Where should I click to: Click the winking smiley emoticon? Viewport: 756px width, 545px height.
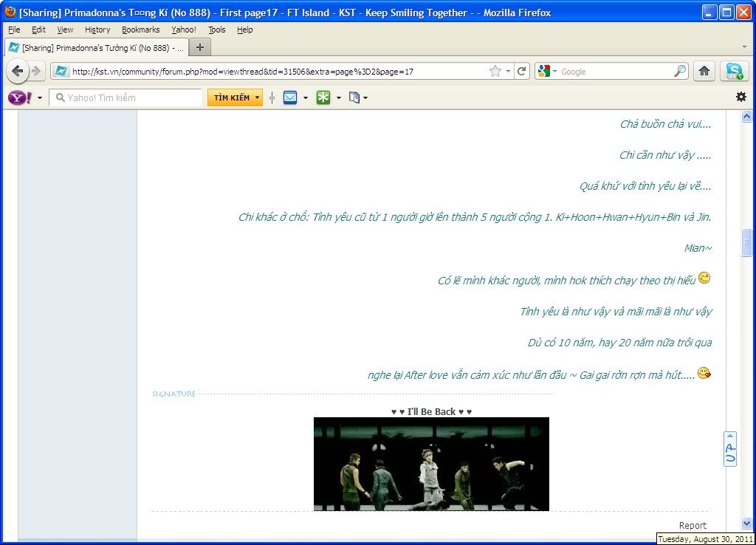pyautogui.click(x=704, y=278)
